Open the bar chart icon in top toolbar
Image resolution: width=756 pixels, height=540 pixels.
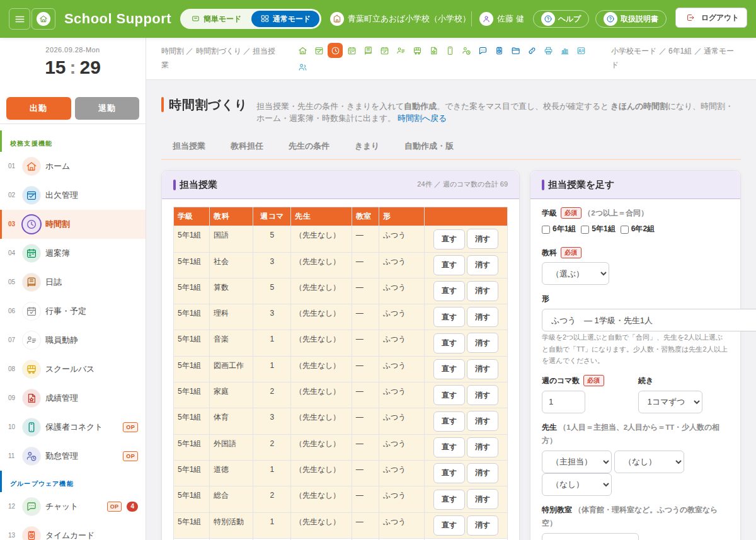(x=564, y=50)
